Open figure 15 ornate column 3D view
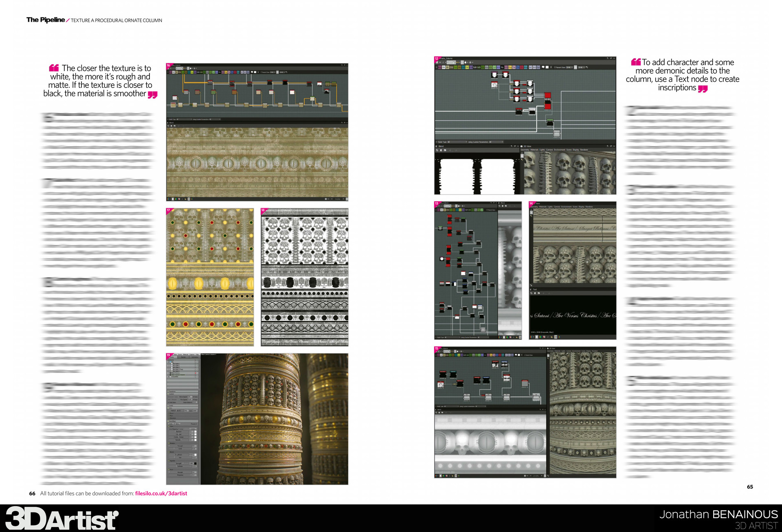 point(582,413)
